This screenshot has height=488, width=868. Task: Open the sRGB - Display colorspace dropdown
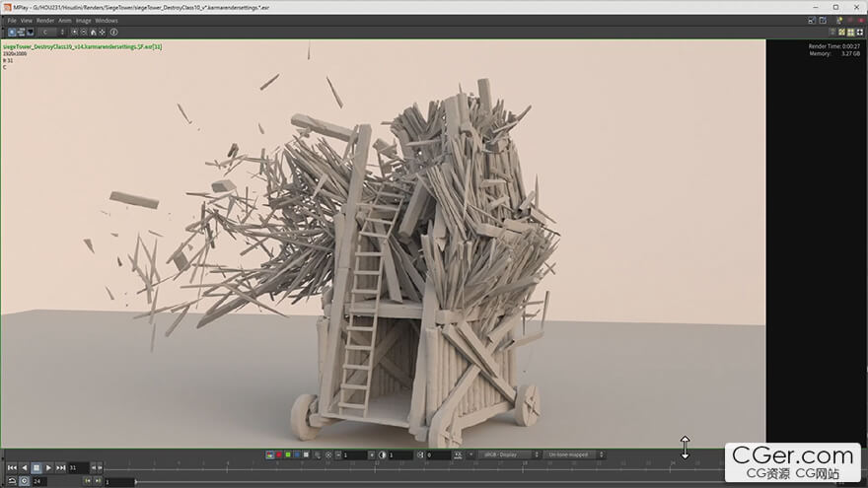pos(509,455)
